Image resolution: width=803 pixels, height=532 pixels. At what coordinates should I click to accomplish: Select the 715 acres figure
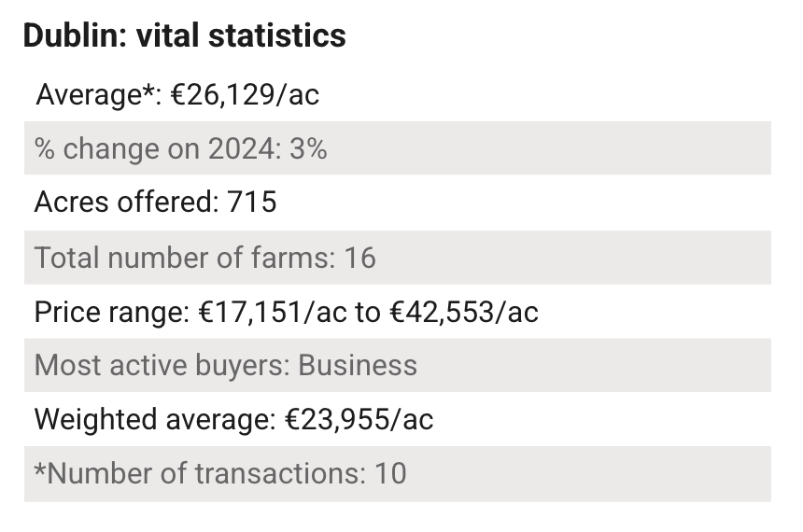coord(252,203)
